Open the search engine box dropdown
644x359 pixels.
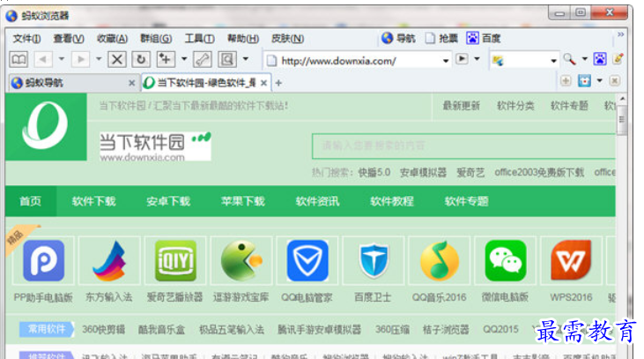pyautogui.click(x=553, y=61)
